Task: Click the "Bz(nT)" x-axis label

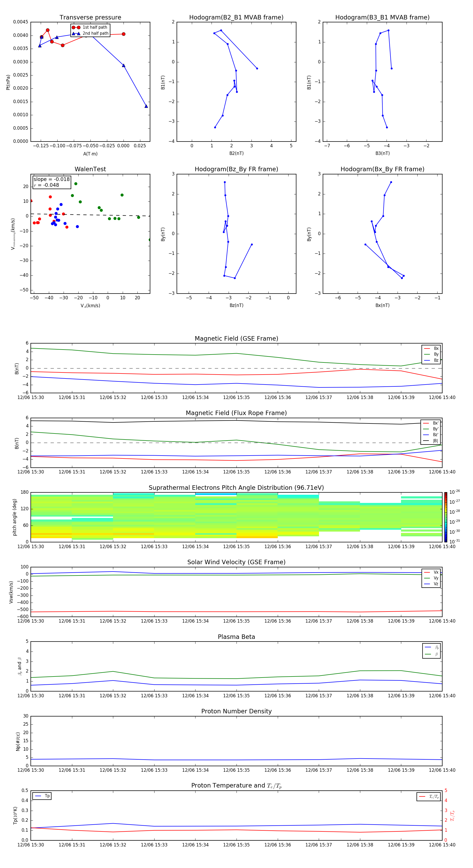Action: coord(236,305)
